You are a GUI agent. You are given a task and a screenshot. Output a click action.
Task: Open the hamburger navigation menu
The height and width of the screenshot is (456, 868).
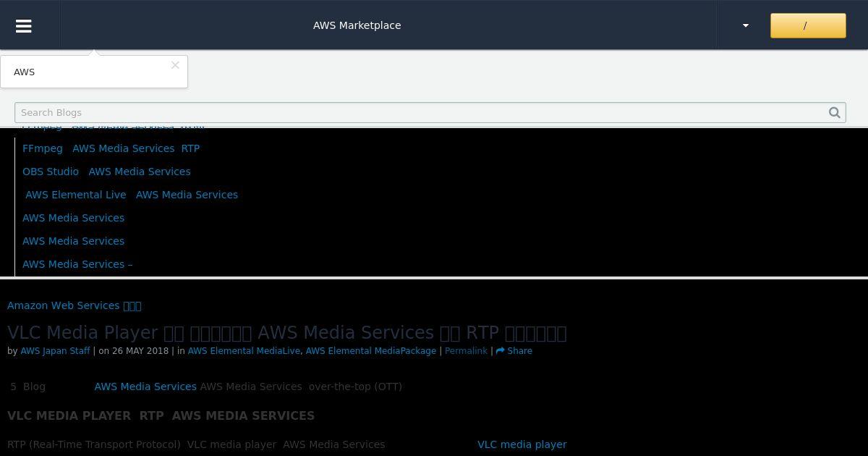[x=23, y=25]
